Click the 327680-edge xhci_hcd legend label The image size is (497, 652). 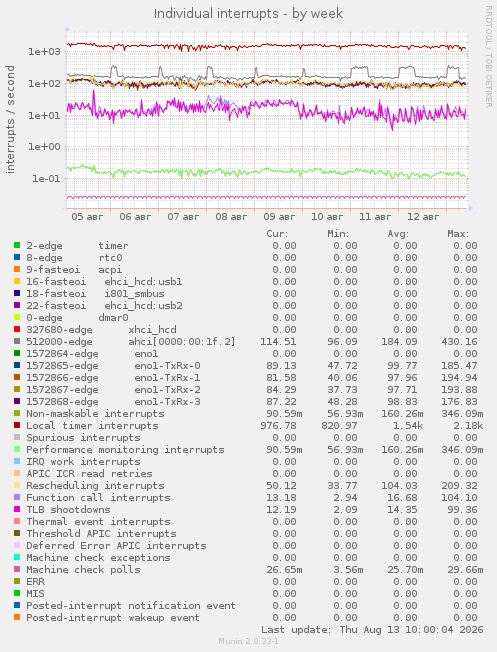(101, 330)
